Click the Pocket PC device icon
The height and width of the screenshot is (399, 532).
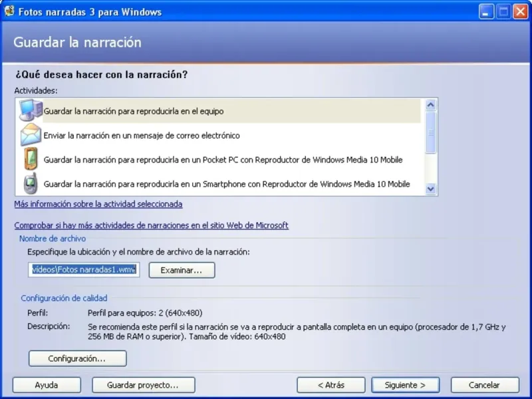[31, 159]
